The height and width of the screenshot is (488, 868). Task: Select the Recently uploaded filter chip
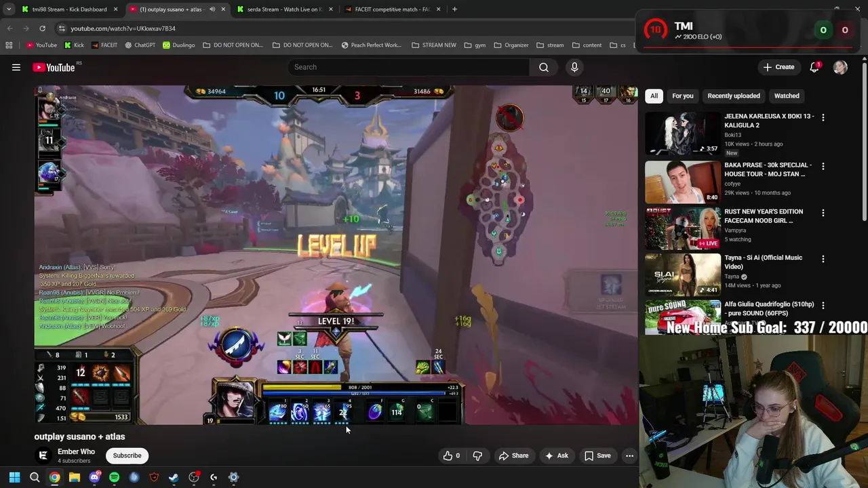pyautogui.click(x=734, y=96)
